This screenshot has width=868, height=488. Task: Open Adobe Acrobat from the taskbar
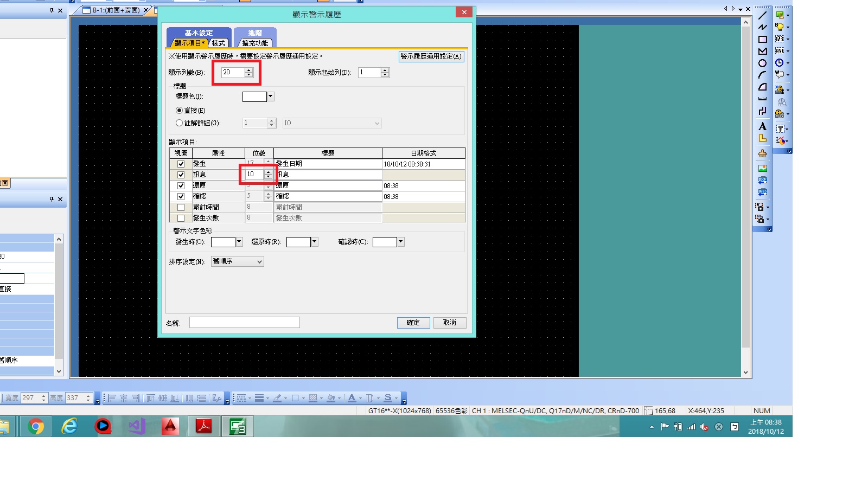(203, 427)
